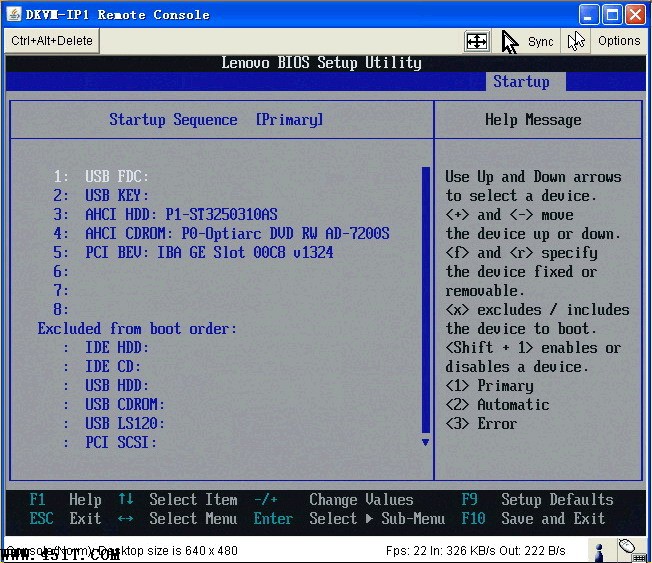Click 'Excluded from boot order' heading

tap(137, 328)
